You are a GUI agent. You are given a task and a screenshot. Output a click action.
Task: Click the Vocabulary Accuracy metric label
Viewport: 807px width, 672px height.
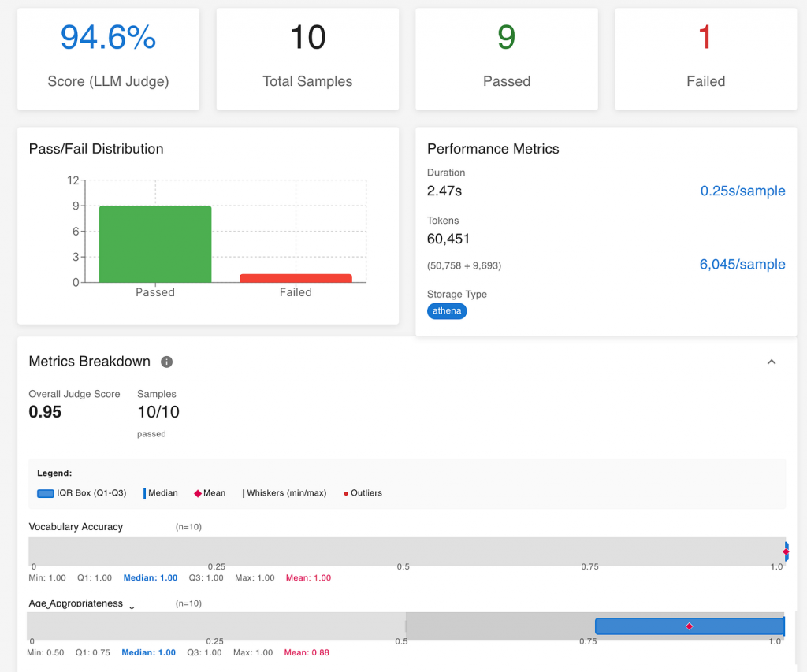tap(76, 526)
